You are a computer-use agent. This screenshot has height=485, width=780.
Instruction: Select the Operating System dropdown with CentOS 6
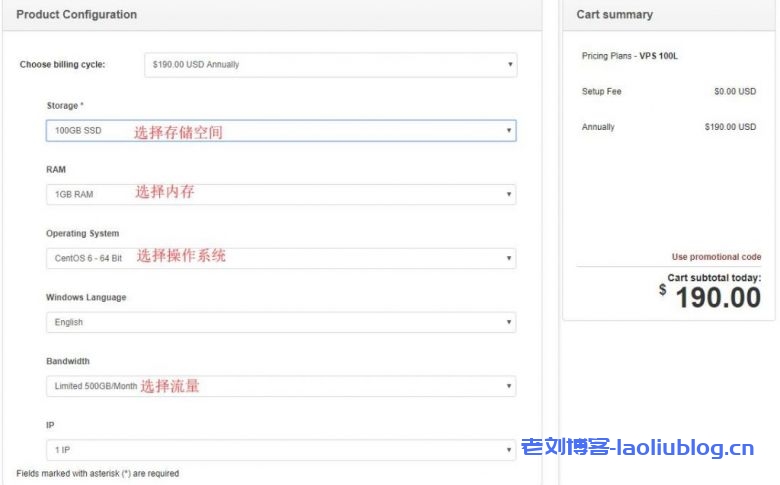(x=280, y=258)
